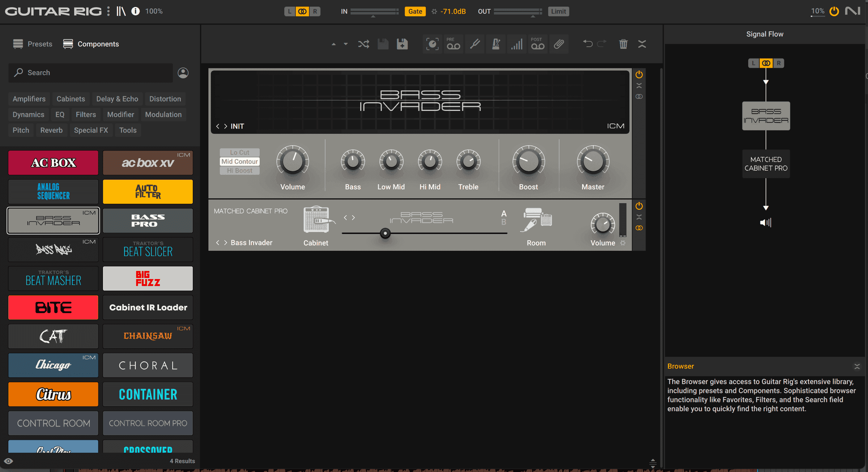The width and height of the screenshot is (868, 472).
Task: Select the Bass Pro component
Action: point(148,221)
